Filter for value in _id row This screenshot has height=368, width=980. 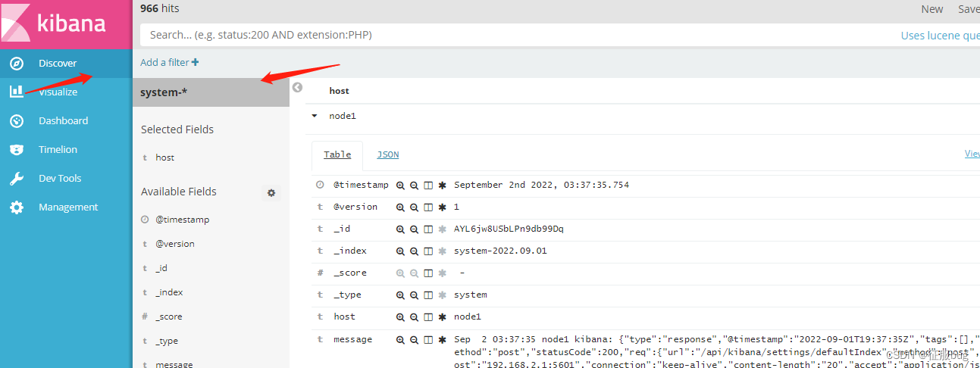(400, 229)
